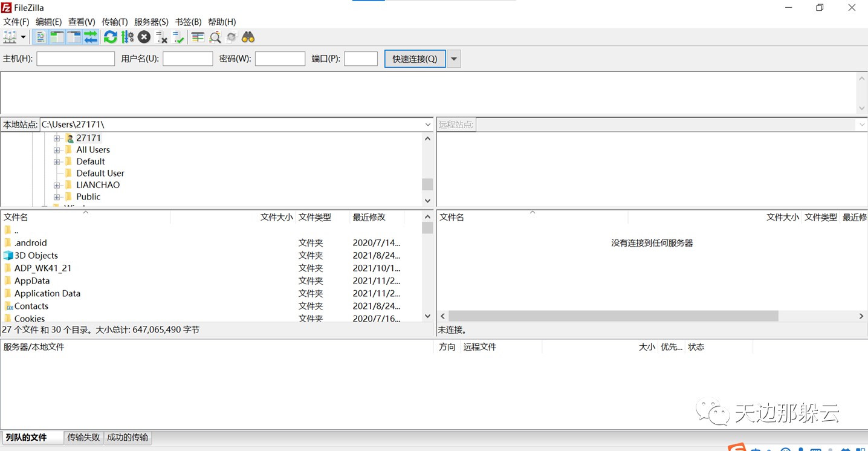Toggle the remote directory tree view

pos(74,37)
